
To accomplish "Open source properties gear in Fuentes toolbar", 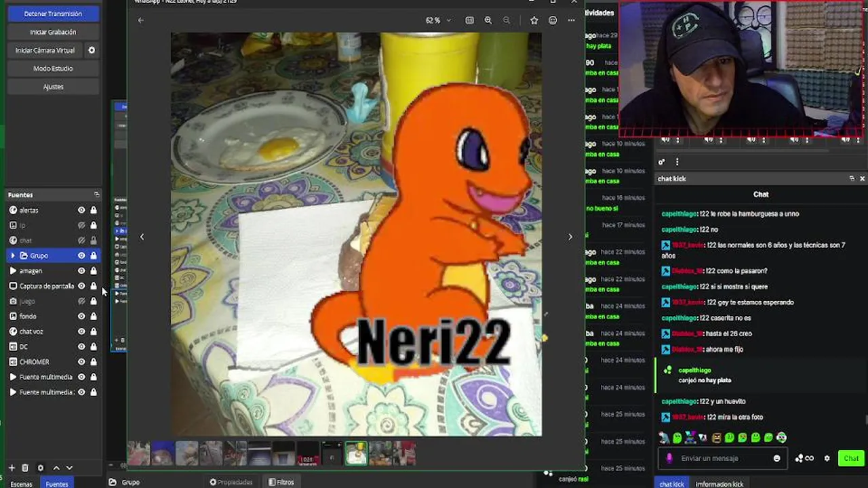I will coord(40,468).
